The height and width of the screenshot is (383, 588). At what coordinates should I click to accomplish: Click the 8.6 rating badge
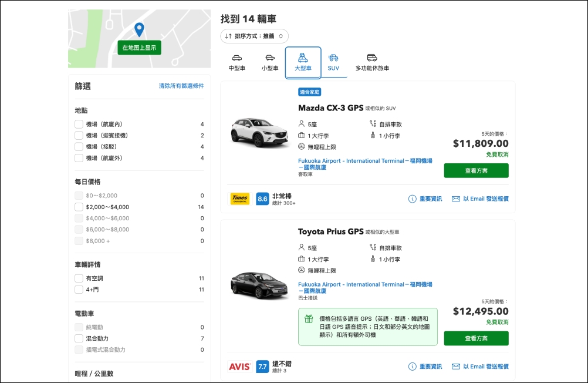[262, 199]
